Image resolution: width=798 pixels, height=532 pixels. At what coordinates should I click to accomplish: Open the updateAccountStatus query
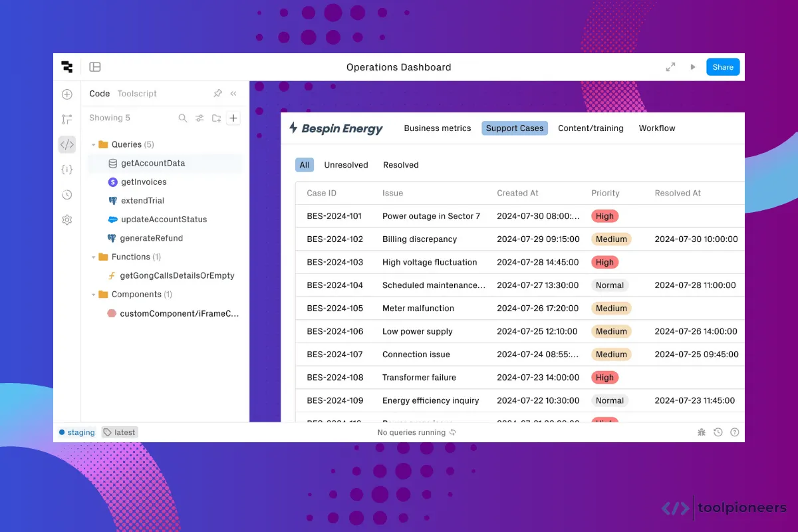165,219
